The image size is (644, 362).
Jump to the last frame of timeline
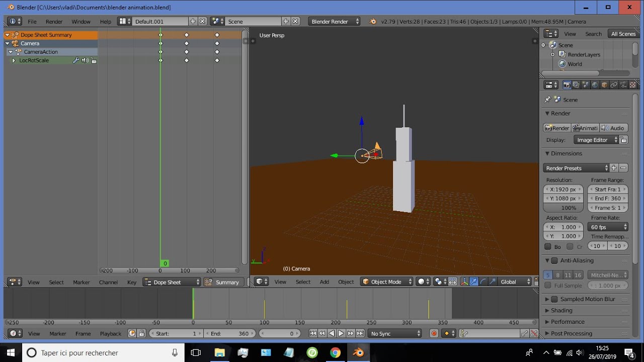coord(360,333)
